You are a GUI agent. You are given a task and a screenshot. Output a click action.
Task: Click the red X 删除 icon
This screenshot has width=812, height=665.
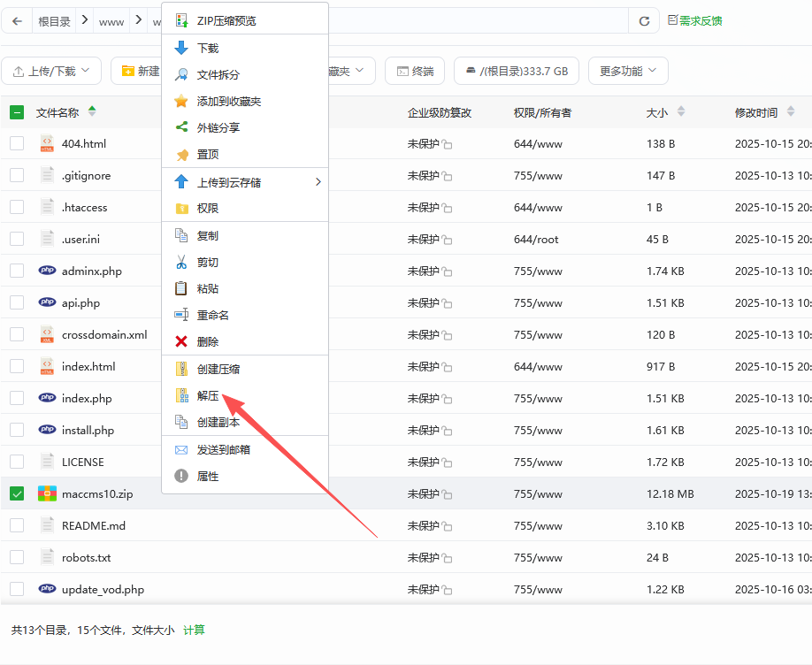[181, 341]
